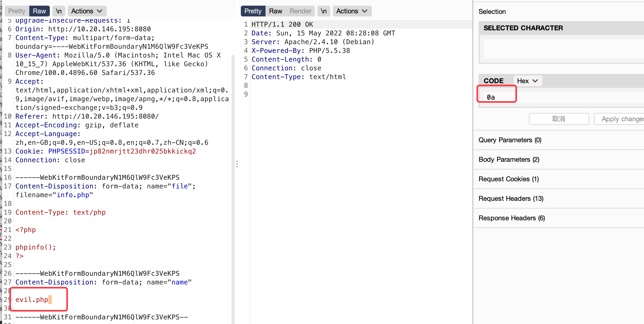Screen dimensions: 644x324
Task: Select response Render view tab
Action: tap(300, 11)
